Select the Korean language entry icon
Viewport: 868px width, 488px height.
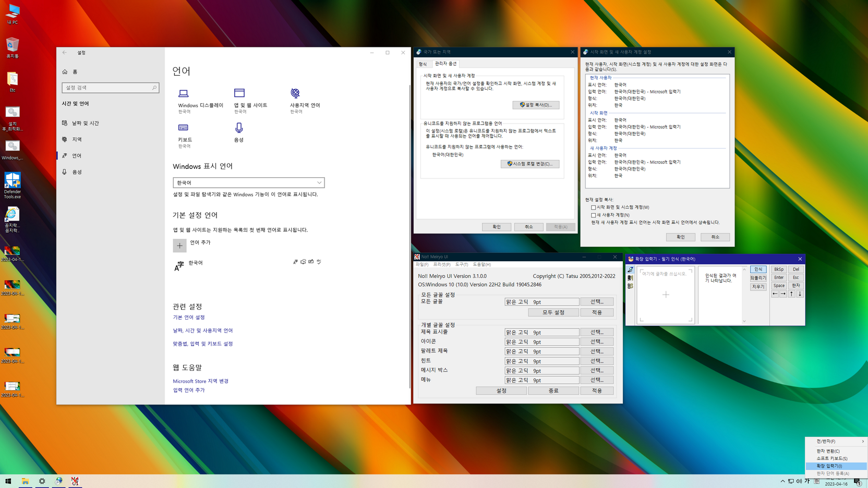pos(179,266)
